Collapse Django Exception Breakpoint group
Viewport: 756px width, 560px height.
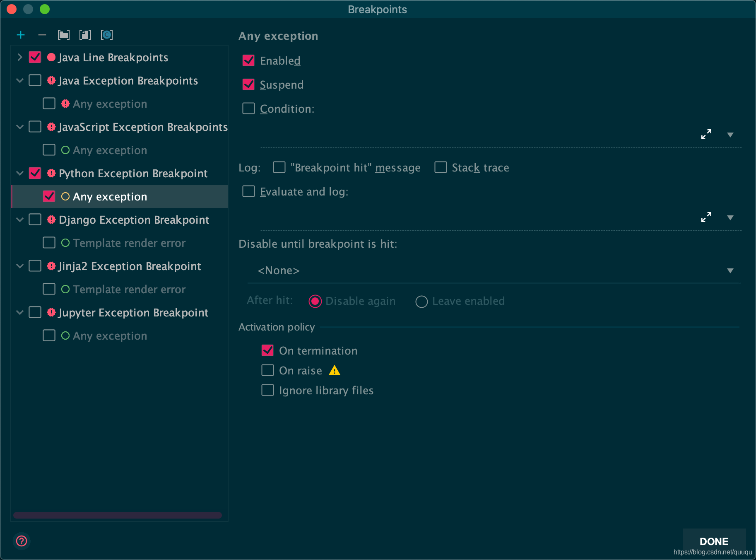point(19,220)
